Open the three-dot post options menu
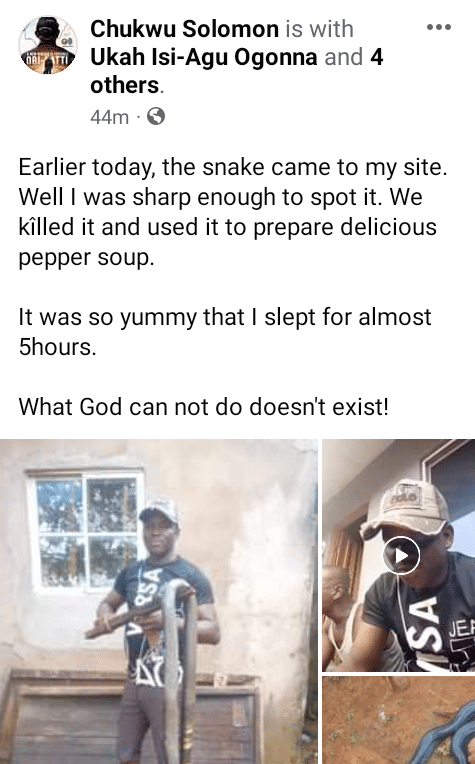 [438, 28]
